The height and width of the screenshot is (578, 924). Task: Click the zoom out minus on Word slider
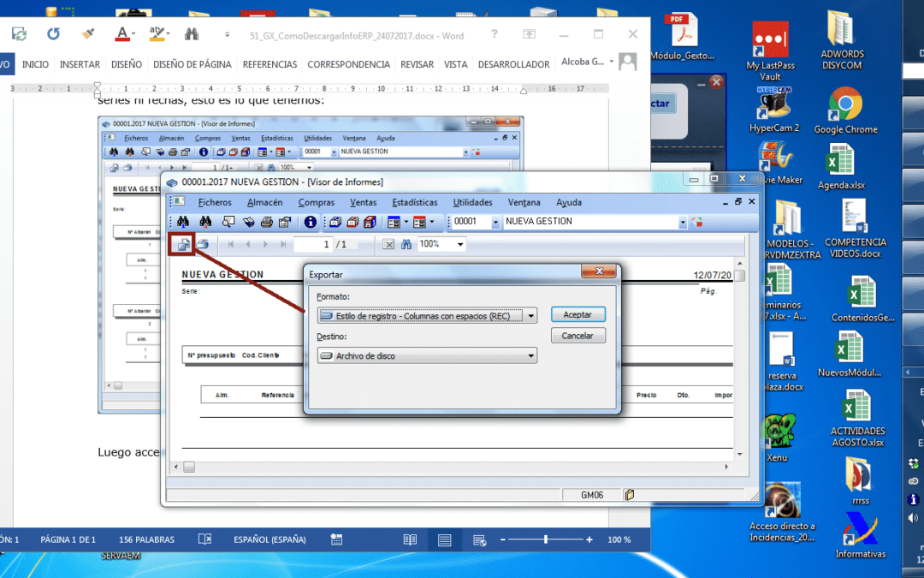[x=503, y=539]
